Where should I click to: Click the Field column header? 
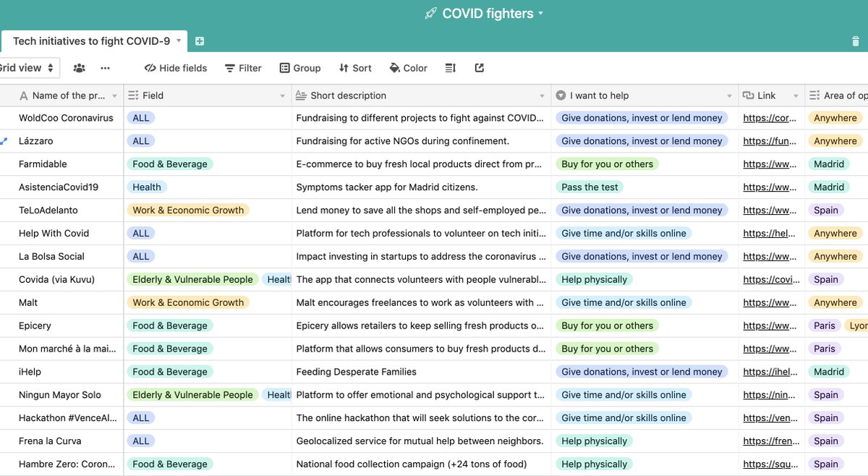[x=208, y=95]
